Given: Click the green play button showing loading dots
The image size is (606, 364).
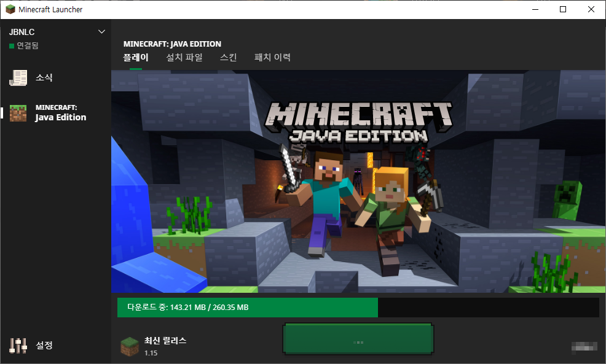Looking at the screenshot, I should point(358,339).
